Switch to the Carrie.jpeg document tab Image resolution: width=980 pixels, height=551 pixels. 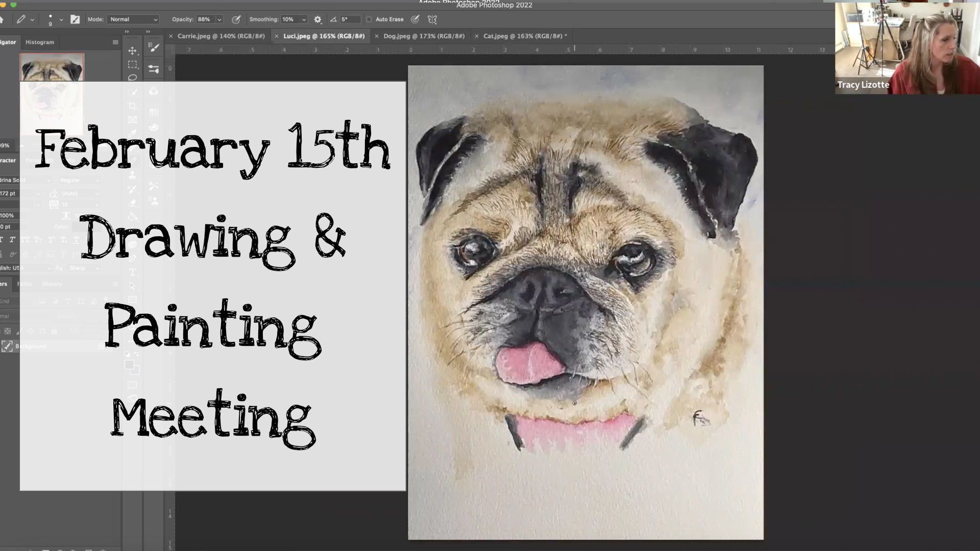[221, 36]
